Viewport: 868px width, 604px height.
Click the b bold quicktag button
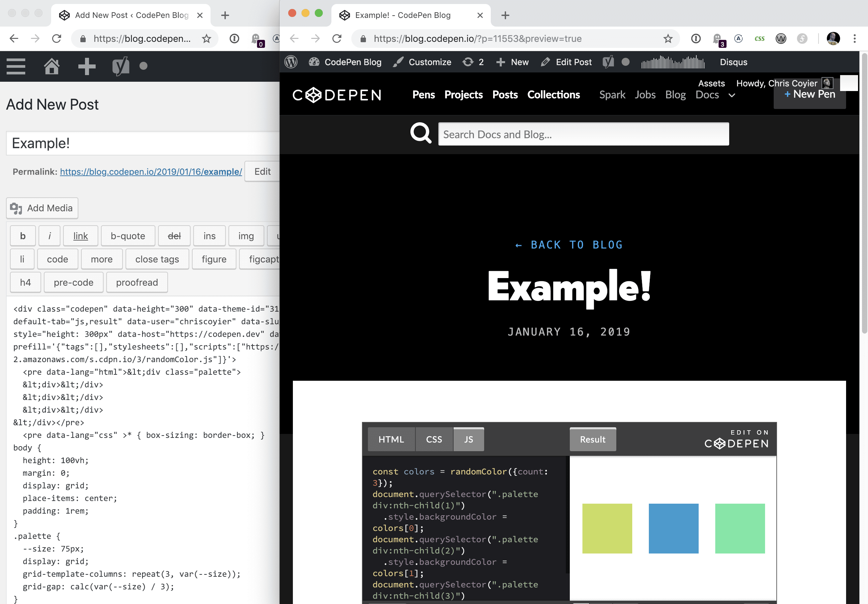23,236
